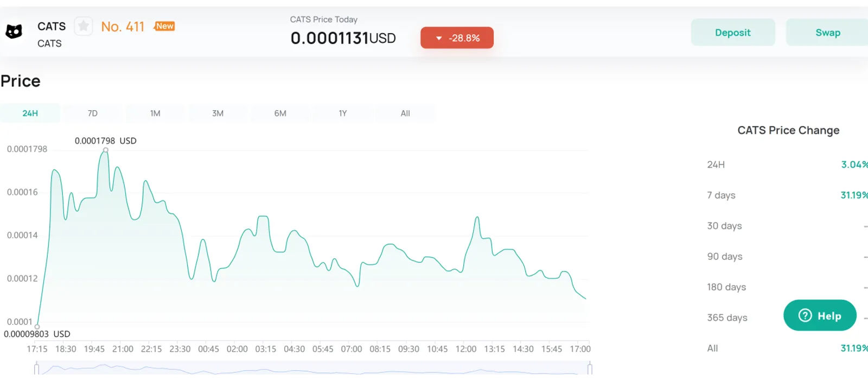This screenshot has height=392, width=868.
Task: Click the 24H row in Price Change list
Action: [x=787, y=165]
